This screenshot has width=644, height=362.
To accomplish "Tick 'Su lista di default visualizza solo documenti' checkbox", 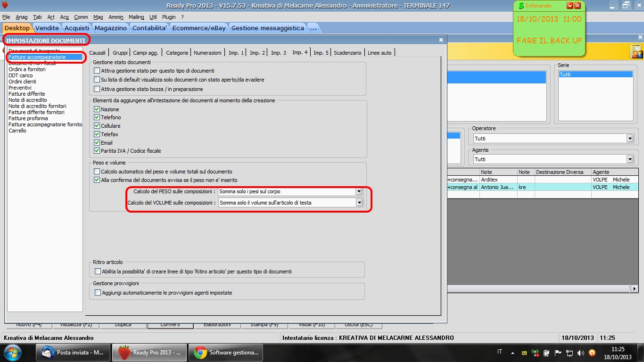I will click(x=97, y=80).
